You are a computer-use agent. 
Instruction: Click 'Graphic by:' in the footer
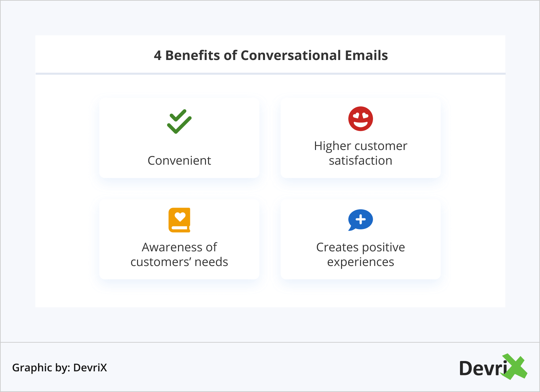click(41, 368)
